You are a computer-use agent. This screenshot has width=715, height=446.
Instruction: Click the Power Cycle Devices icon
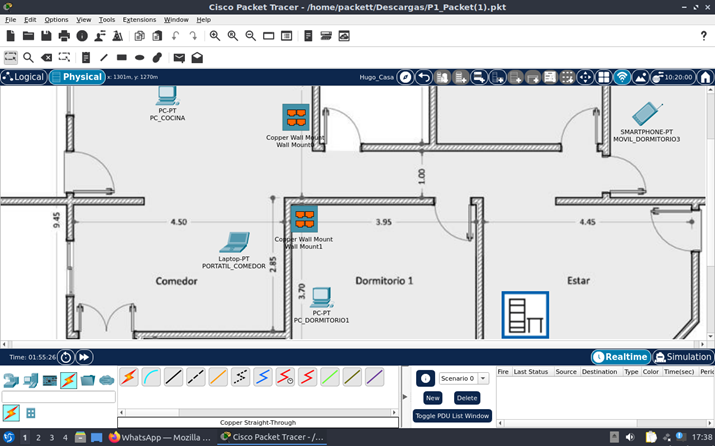coord(66,357)
